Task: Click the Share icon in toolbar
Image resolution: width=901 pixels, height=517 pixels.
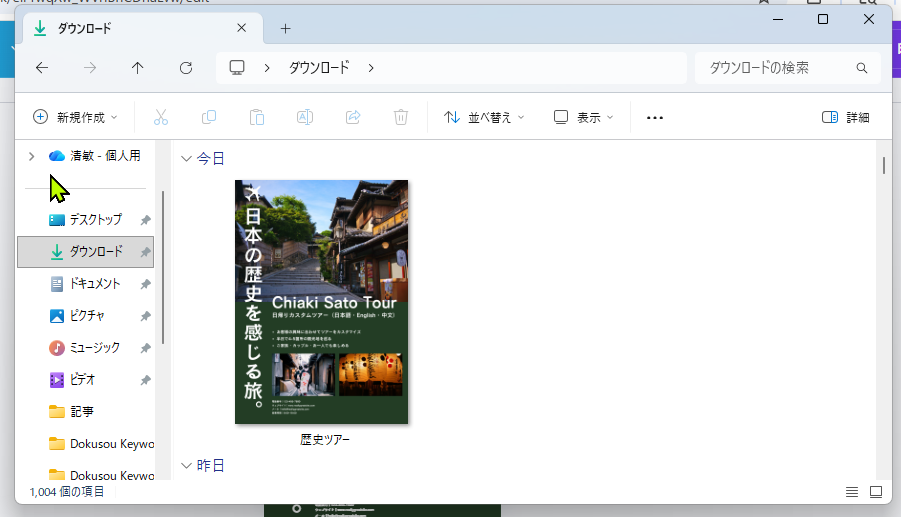Action: (353, 117)
